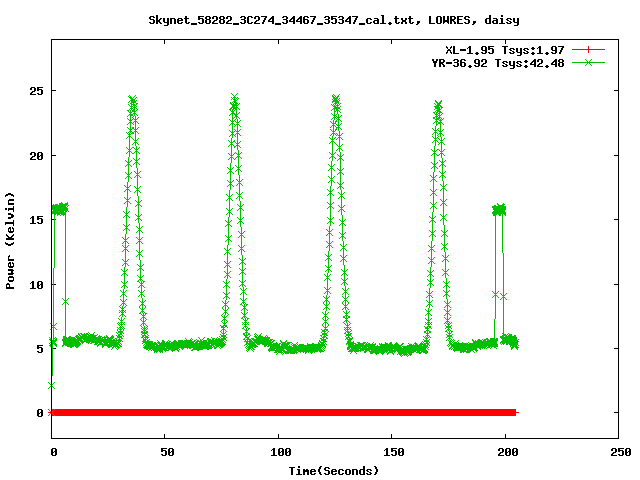Click the fourth green peak near 170 seconds
The image size is (640, 480).
click(438, 105)
